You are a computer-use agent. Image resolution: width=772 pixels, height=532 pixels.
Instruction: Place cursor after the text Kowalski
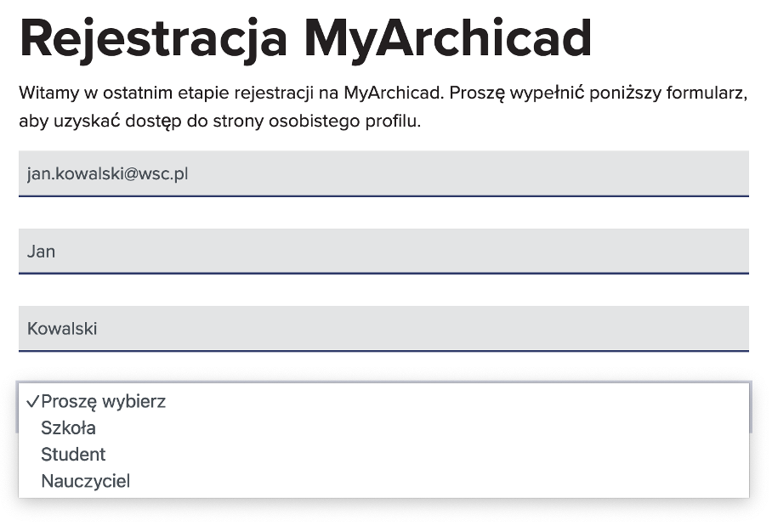99,329
